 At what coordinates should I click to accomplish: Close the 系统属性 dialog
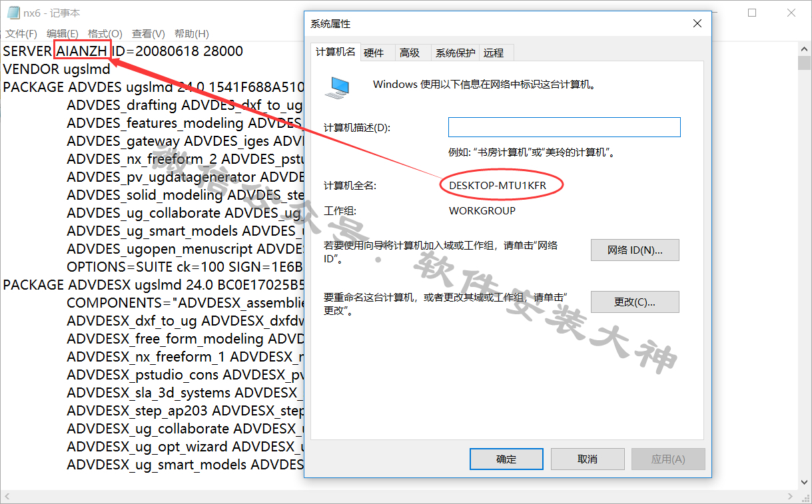click(x=697, y=23)
